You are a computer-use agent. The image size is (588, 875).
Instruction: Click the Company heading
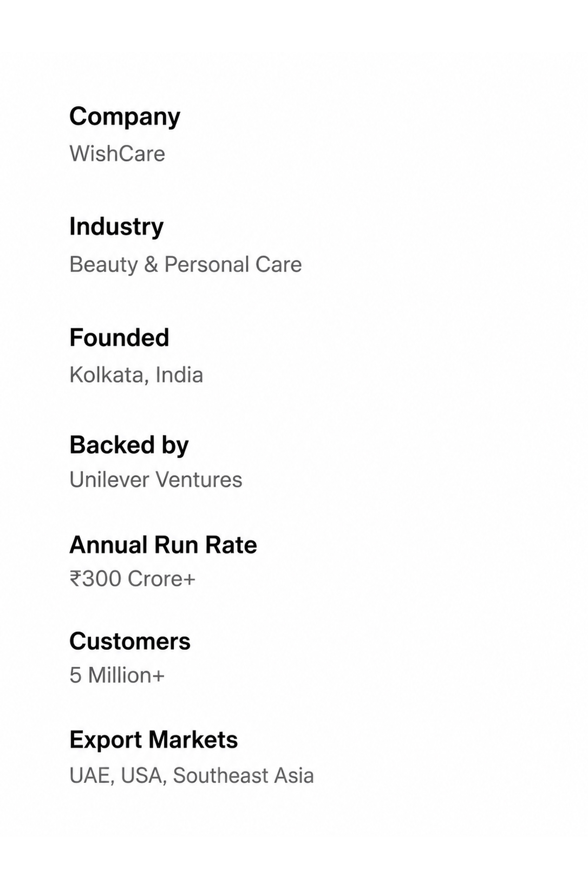pyautogui.click(x=125, y=117)
